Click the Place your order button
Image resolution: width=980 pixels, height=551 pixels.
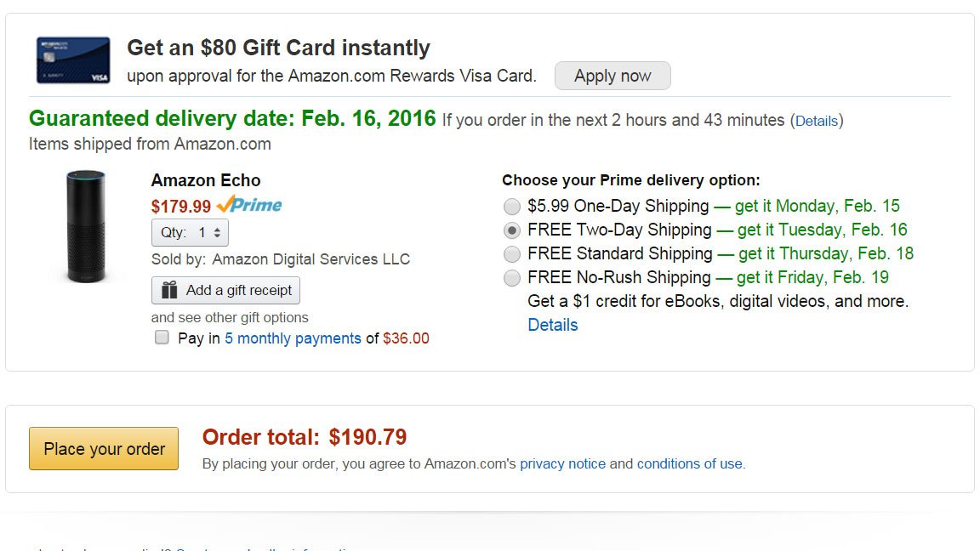coord(104,448)
